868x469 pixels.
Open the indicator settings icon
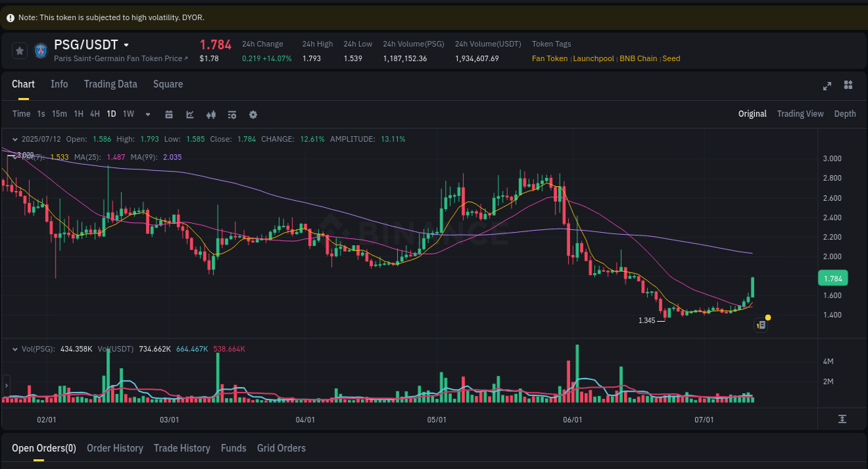click(232, 113)
